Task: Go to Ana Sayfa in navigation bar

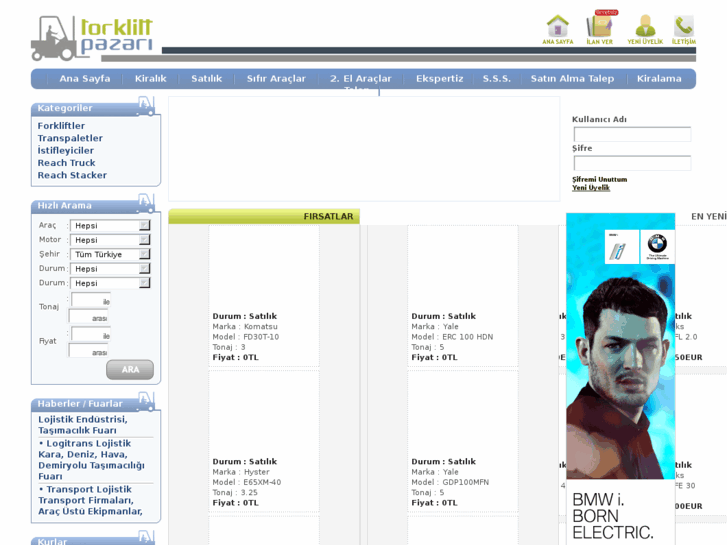Action: point(85,78)
